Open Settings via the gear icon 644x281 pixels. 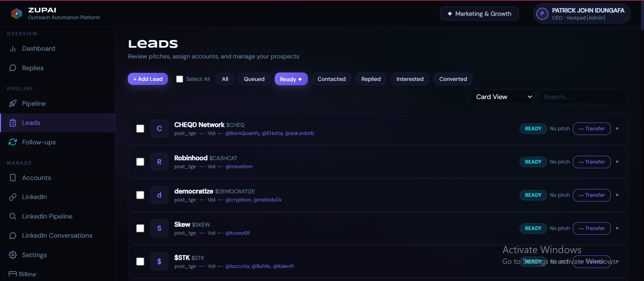(x=13, y=255)
